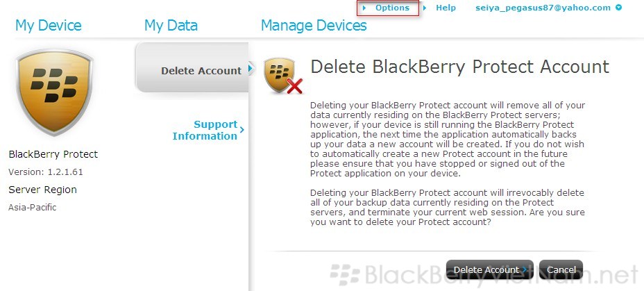644x291 pixels.
Task: Switch to the My Device tab
Action: coord(49,26)
